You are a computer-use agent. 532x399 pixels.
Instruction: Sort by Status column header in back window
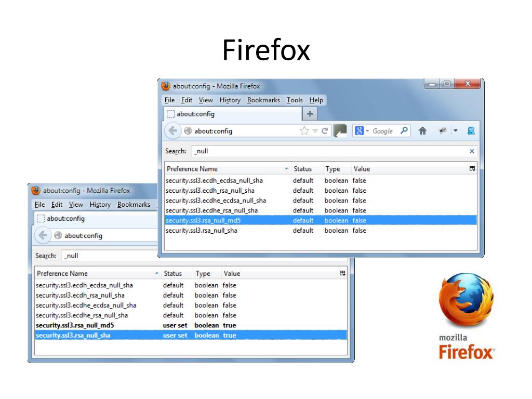pos(177,273)
